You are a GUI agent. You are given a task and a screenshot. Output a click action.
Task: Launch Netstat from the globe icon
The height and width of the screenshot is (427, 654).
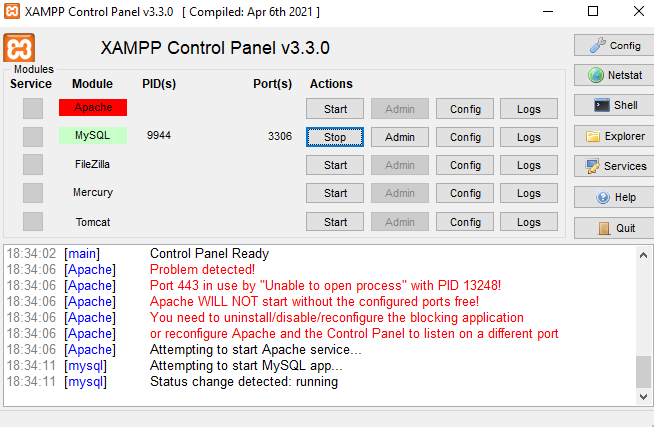613,75
